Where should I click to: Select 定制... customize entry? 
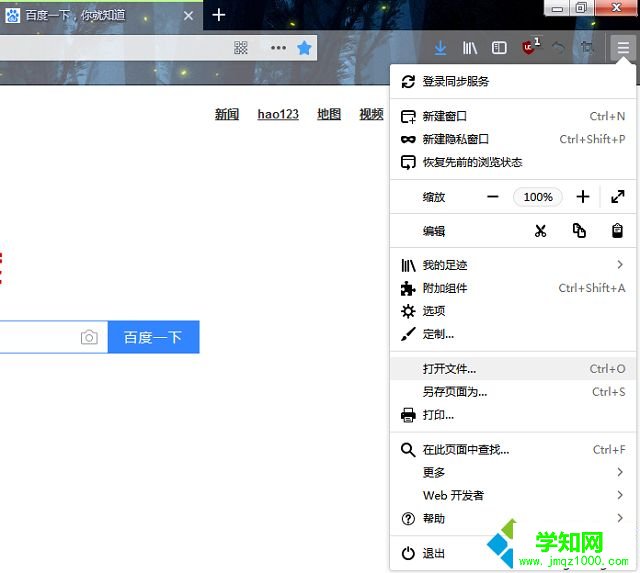click(513, 334)
